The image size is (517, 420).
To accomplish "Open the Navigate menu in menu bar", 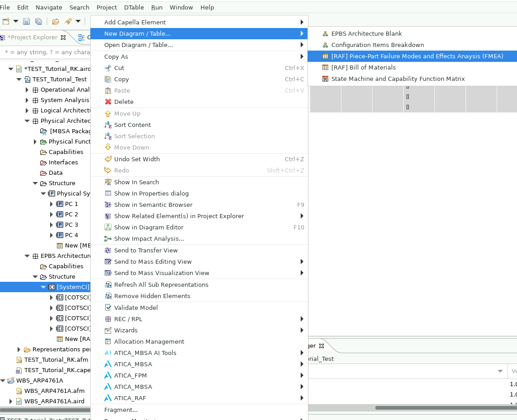I will coord(49,7).
